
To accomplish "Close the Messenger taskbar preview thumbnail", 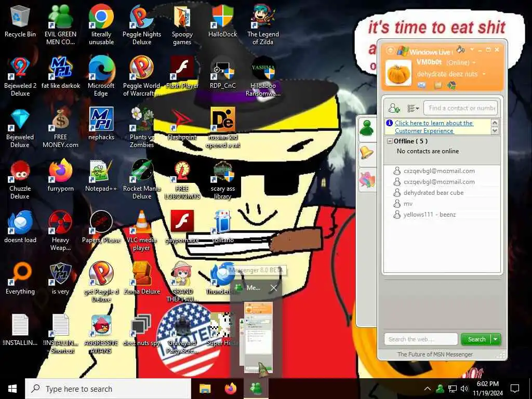I will tap(274, 288).
